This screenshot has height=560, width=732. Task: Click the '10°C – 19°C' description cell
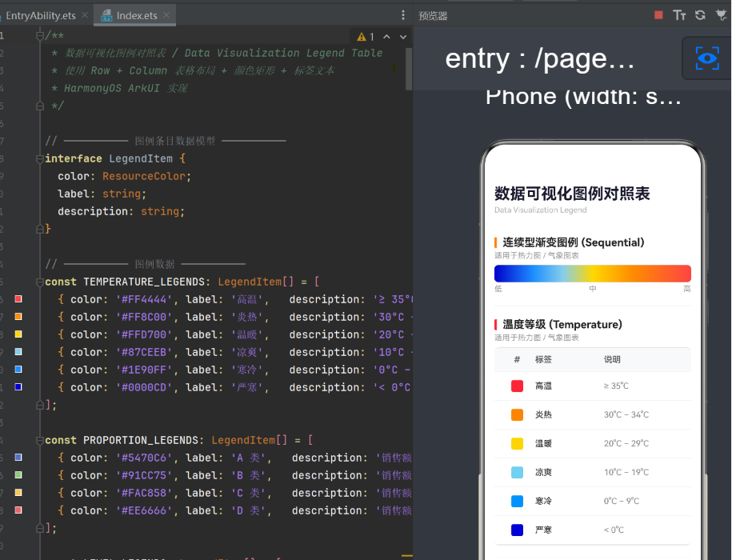626,472
